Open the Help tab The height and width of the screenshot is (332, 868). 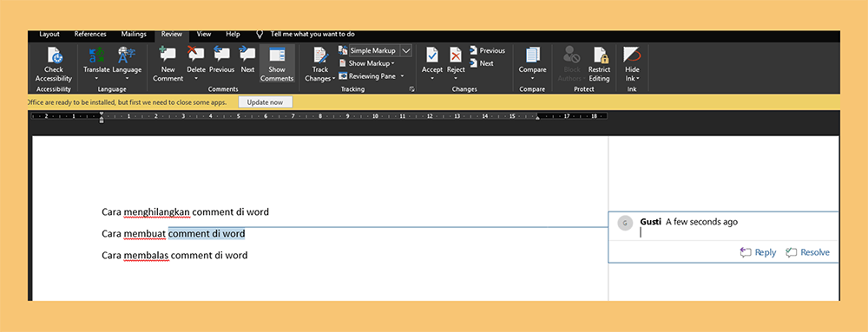(x=233, y=35)
